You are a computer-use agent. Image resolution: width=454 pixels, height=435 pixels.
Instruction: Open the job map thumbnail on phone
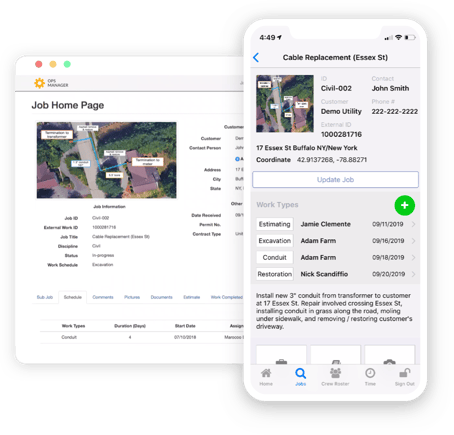click(285, 104)
